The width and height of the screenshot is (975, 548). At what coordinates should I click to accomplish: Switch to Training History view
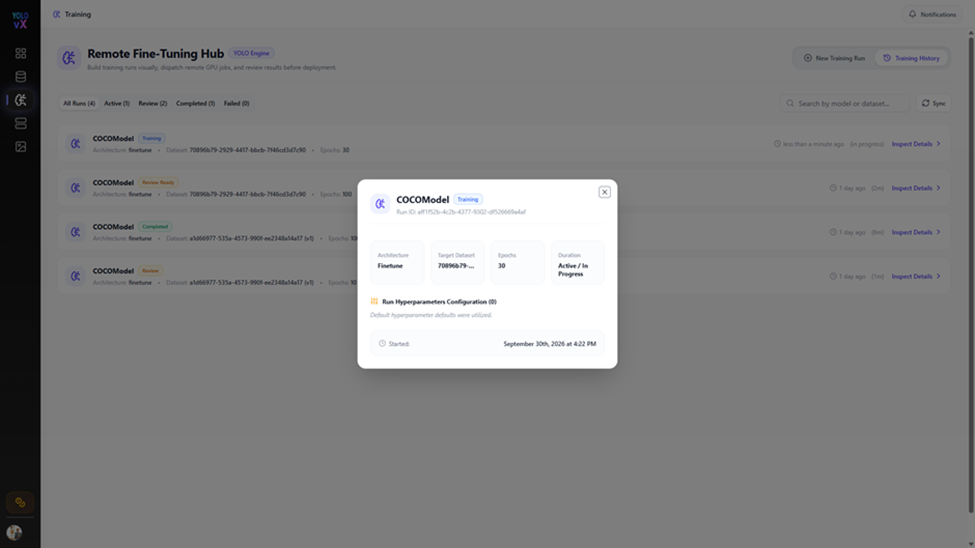[911, 58]
